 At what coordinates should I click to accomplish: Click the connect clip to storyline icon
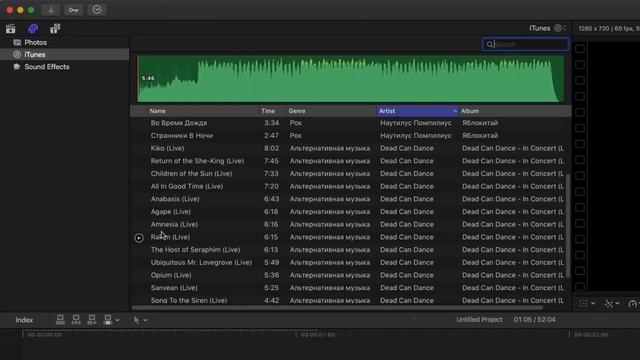coord(60,320)
